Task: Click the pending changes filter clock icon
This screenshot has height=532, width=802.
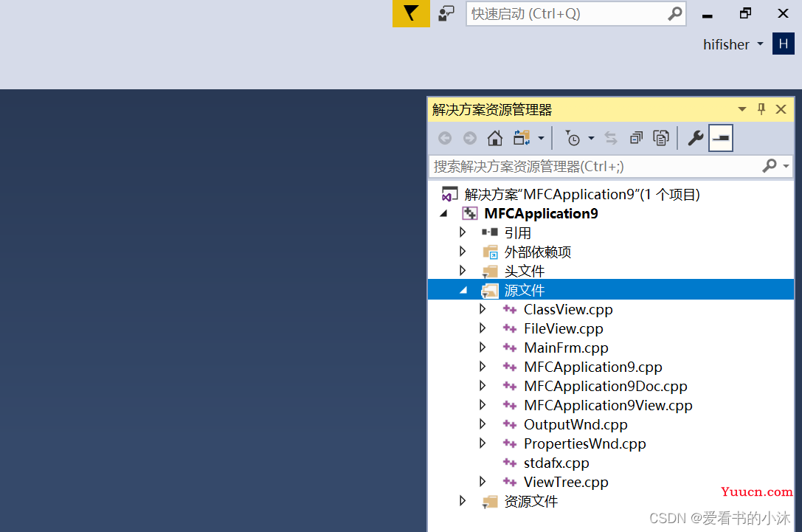Action: (573, 138)
